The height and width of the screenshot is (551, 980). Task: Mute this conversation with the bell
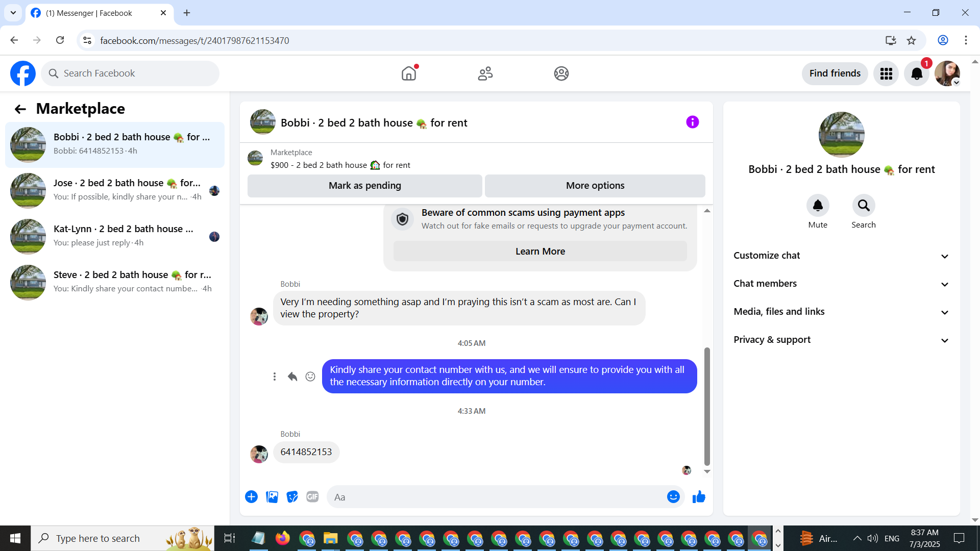[x=817, y=206]
